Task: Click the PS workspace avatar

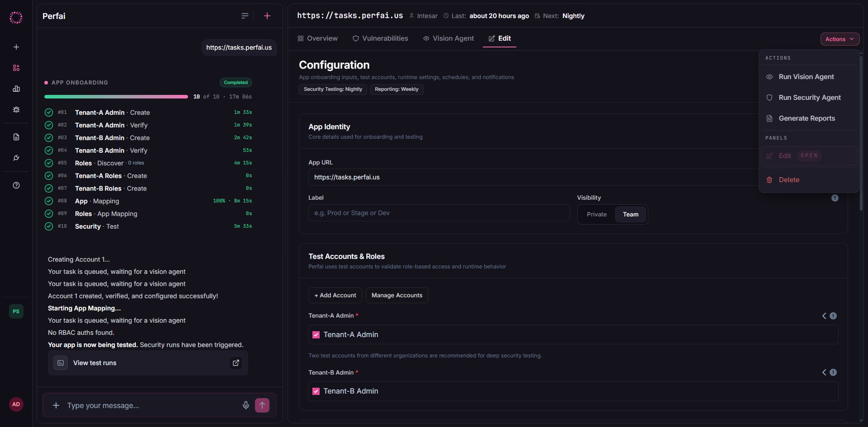Action: click(16, 311)
